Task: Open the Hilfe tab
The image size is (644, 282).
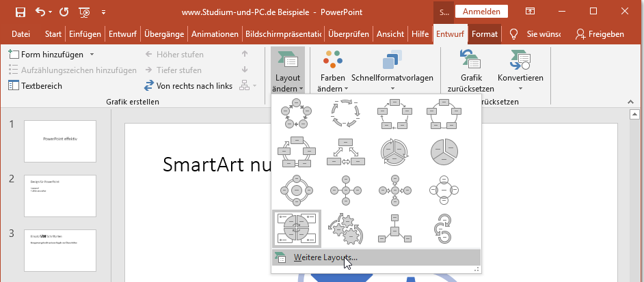Action: point(420,34)
